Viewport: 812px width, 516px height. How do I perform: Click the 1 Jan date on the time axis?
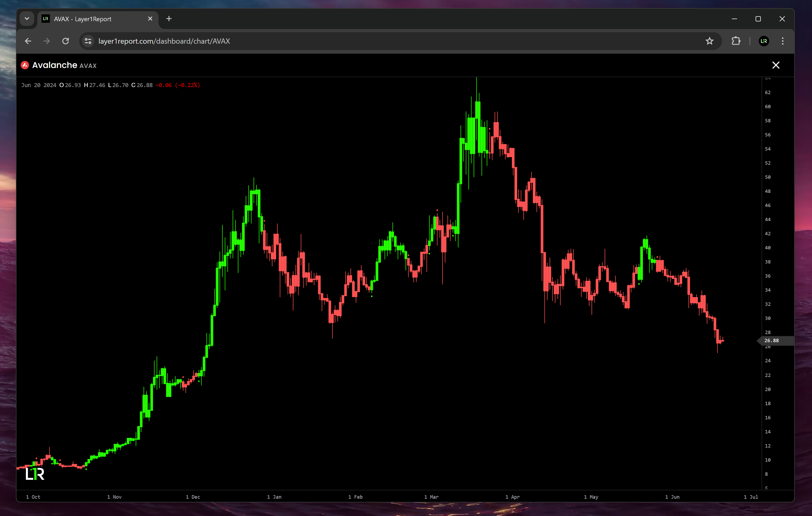pyautogui.click(x=274, y=497)
